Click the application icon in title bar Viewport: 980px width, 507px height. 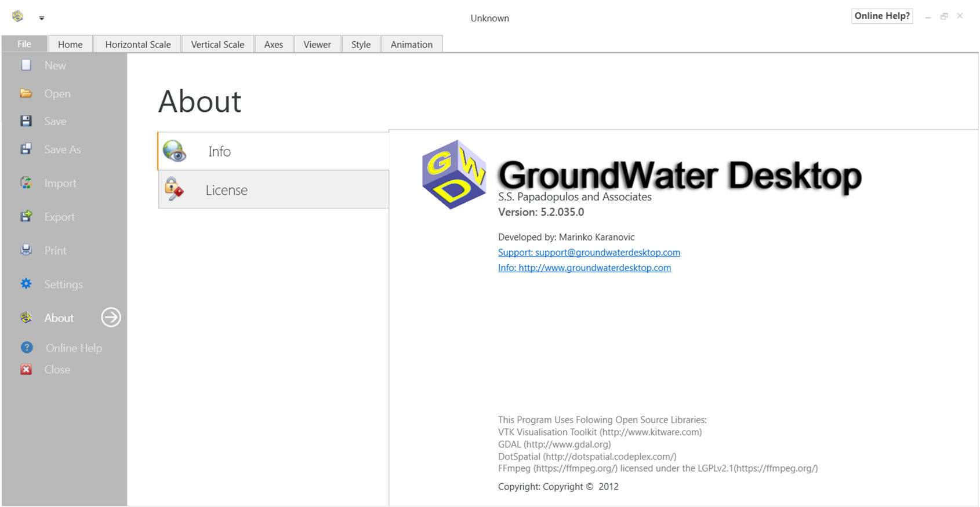click(18, 16)
